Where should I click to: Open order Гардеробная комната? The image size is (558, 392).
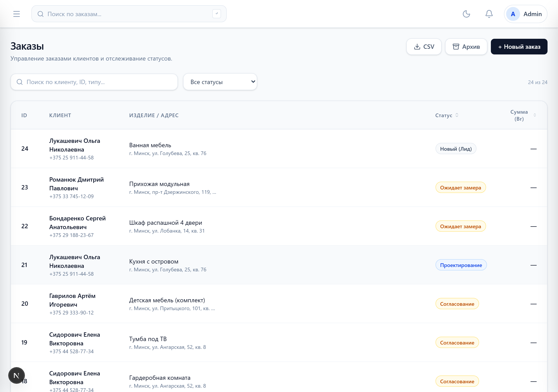pos(160,378)
